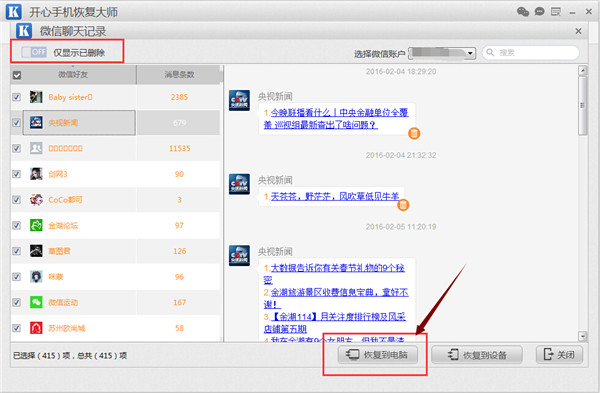This screenshot has height=393, width=600.
Task: Click the 搜索 input field
Action: (x=530, y=52)
